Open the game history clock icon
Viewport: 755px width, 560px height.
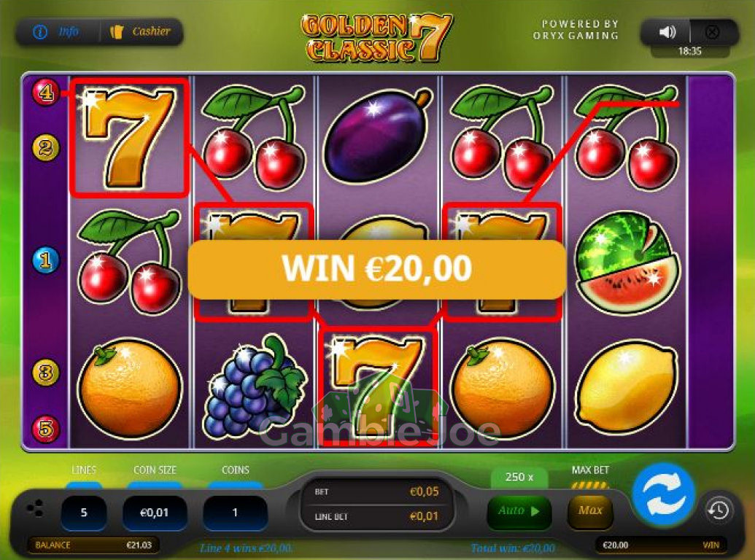(x=719, y=510)
